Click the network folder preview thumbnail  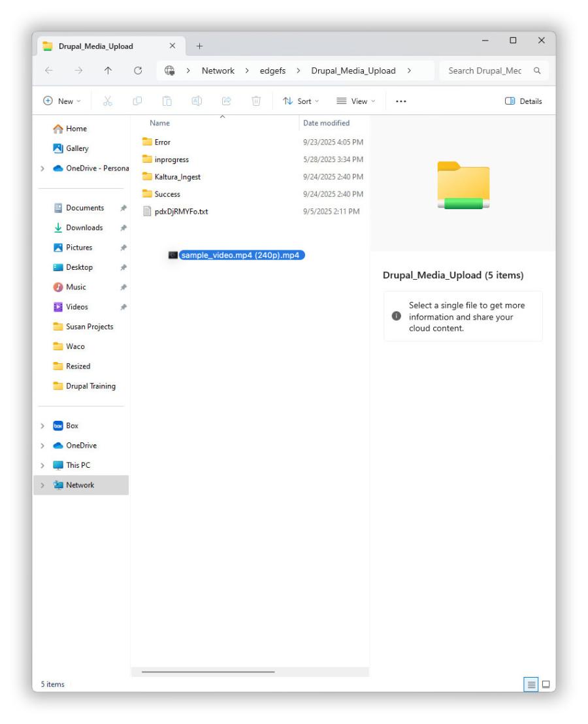463,185
